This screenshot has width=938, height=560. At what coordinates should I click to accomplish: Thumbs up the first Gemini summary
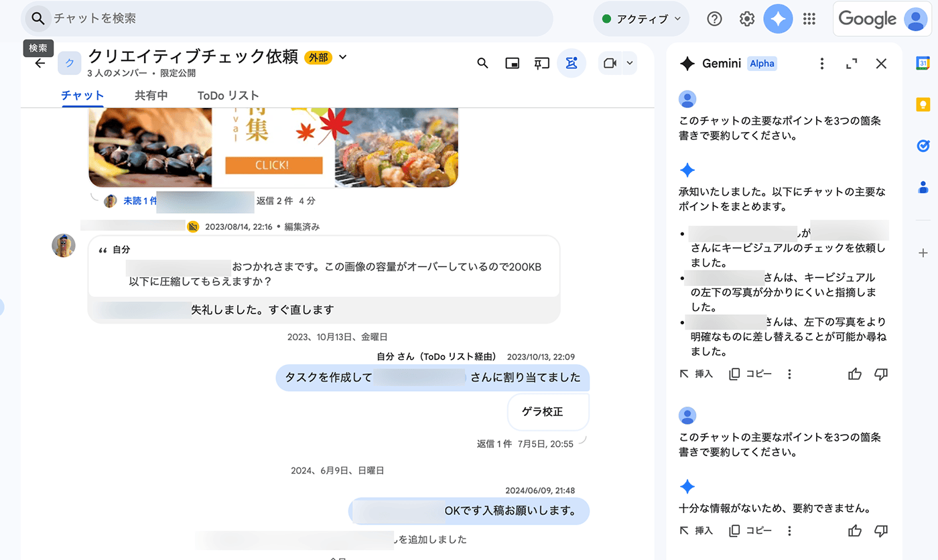tap(854, 374)
